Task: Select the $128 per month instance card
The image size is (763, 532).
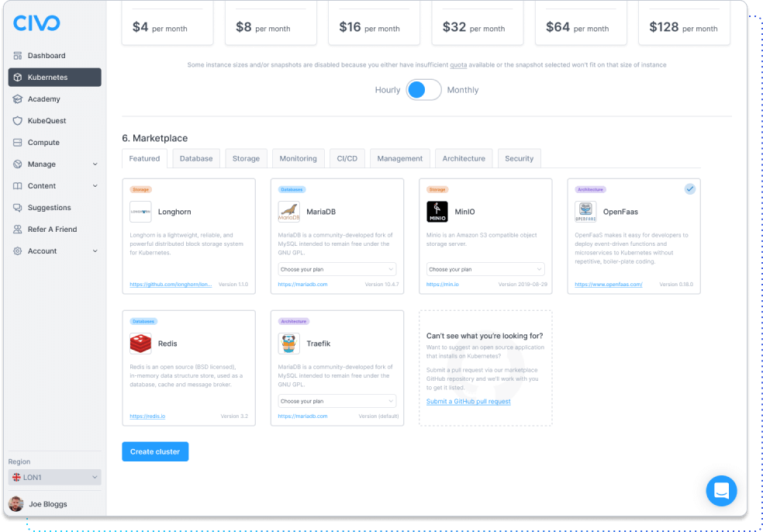Action: click(x=684, y=22)
